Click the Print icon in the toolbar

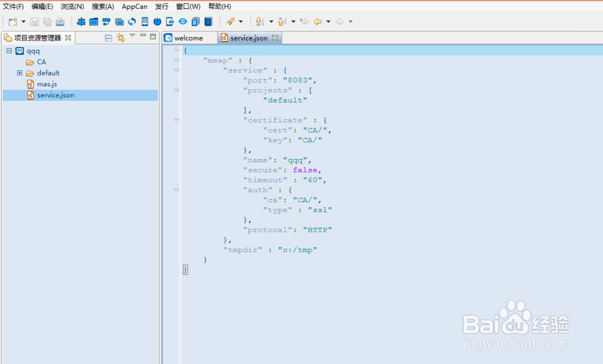(x=60, y=22)
